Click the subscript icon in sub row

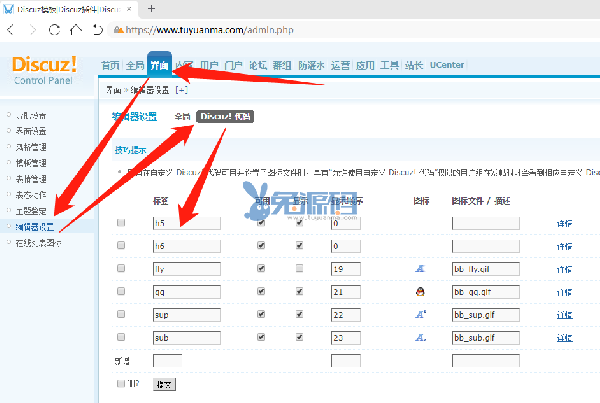point(421,338)
